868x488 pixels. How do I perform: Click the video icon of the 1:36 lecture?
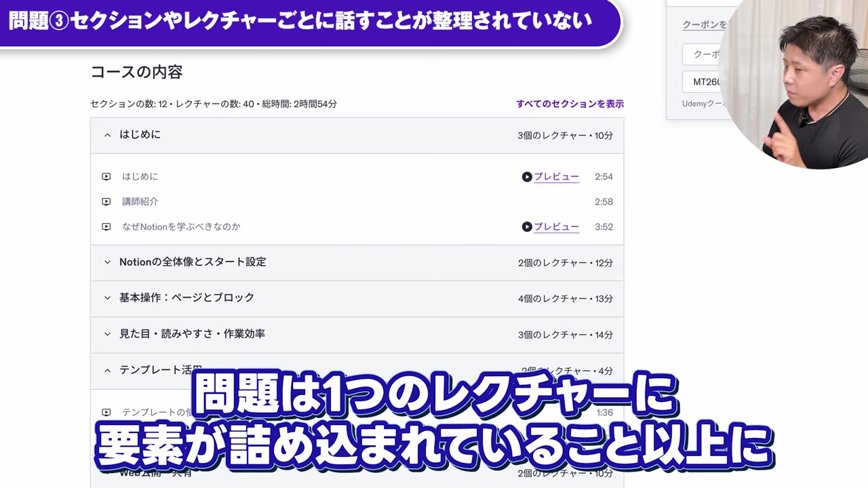pyautogui.click(x=106, y=412)
